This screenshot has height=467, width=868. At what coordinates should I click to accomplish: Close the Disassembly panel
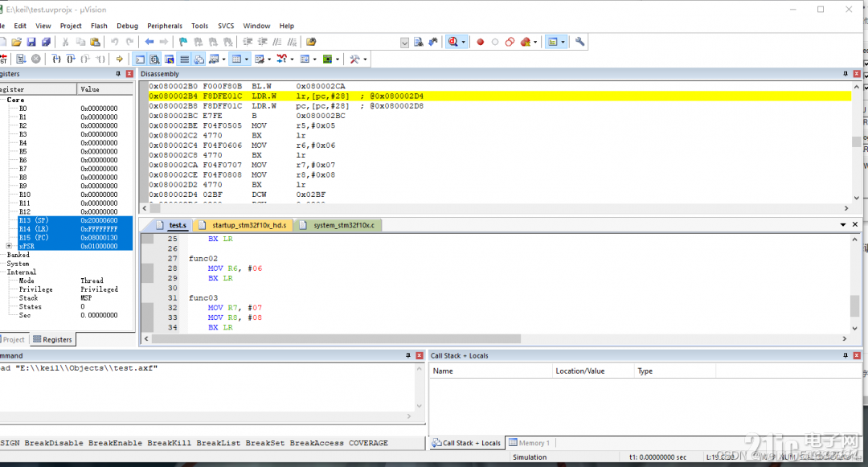pos(857,74)
